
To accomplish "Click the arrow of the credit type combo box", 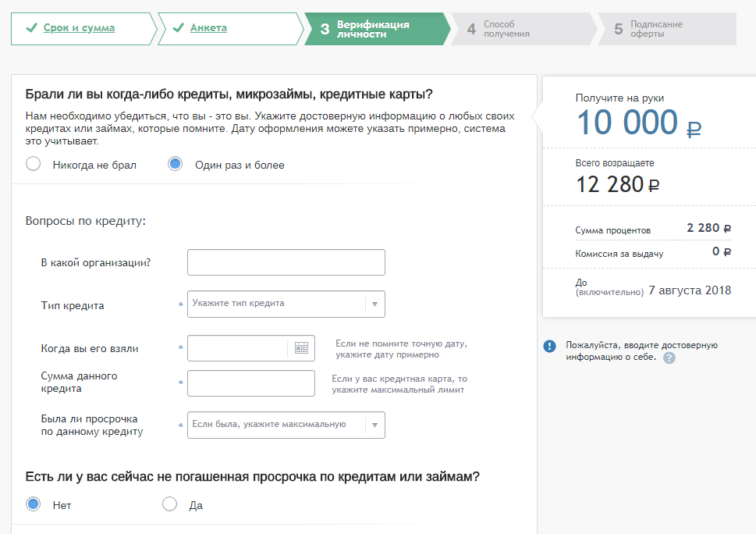I will [374, 304].
